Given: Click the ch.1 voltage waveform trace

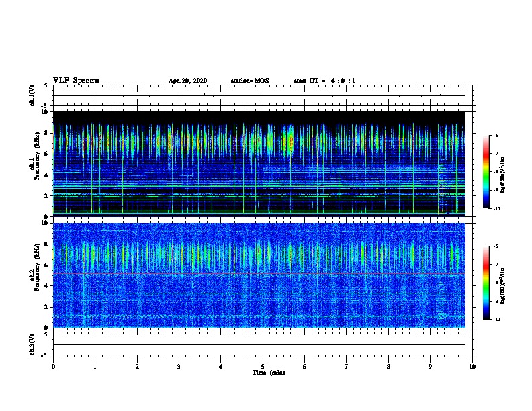Looking at the screenshot, I should tap(259, 95).
